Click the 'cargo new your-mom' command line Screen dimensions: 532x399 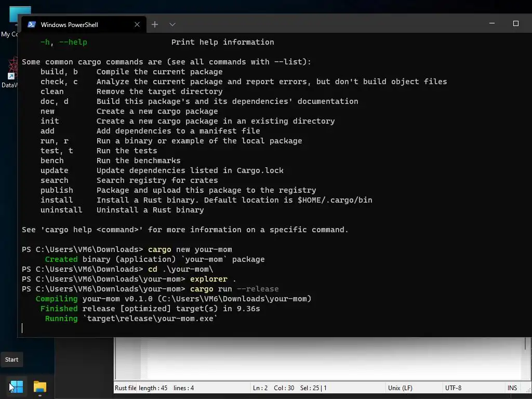(x=127, y=249)
